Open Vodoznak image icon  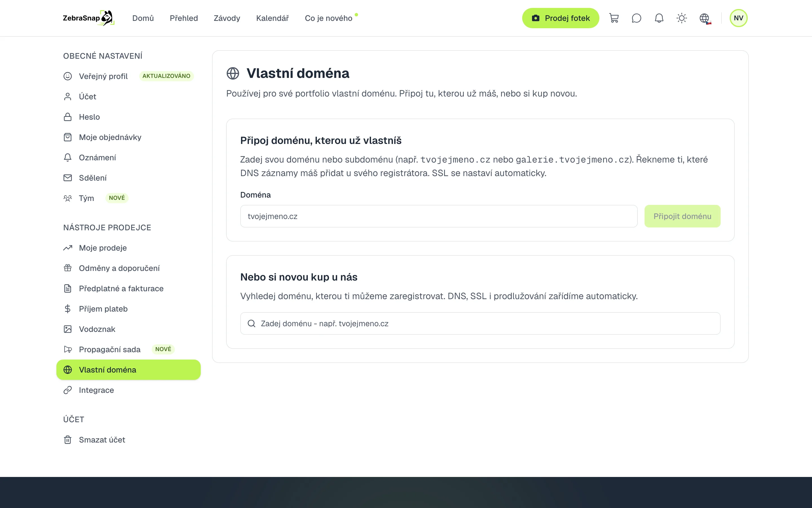(x=68, y=329)
